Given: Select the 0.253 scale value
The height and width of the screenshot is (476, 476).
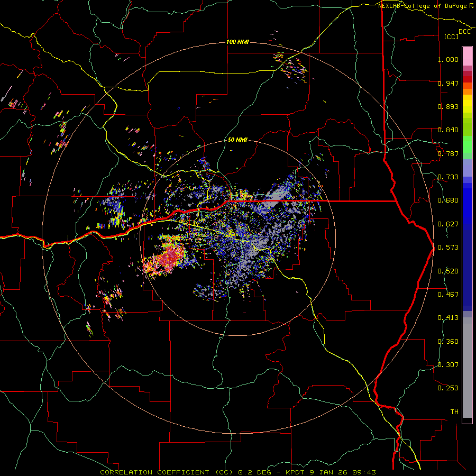Looking at the screenshot, I should (x=448, y=388).
